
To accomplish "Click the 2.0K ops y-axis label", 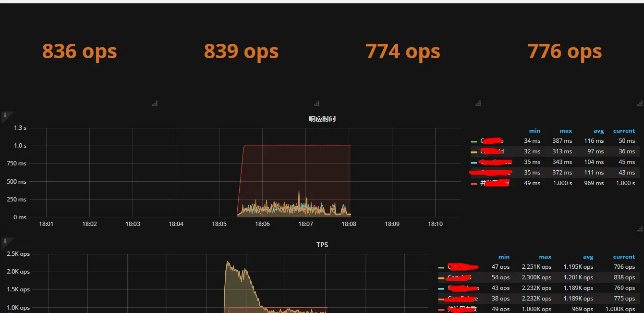I will click(18, 272).
